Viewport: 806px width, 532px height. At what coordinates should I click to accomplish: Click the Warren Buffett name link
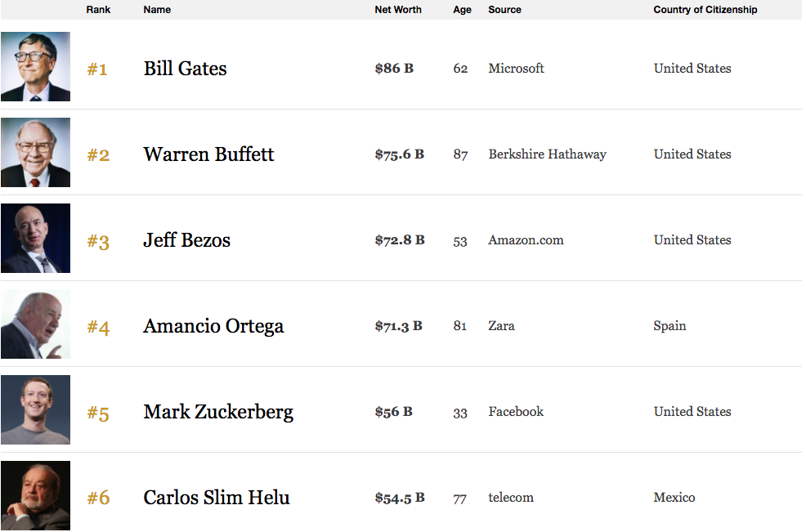click(208, 154)
